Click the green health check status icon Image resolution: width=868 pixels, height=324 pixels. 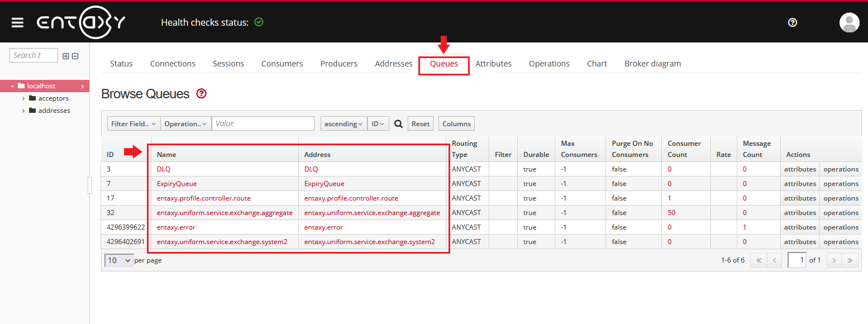coord(259,22)
